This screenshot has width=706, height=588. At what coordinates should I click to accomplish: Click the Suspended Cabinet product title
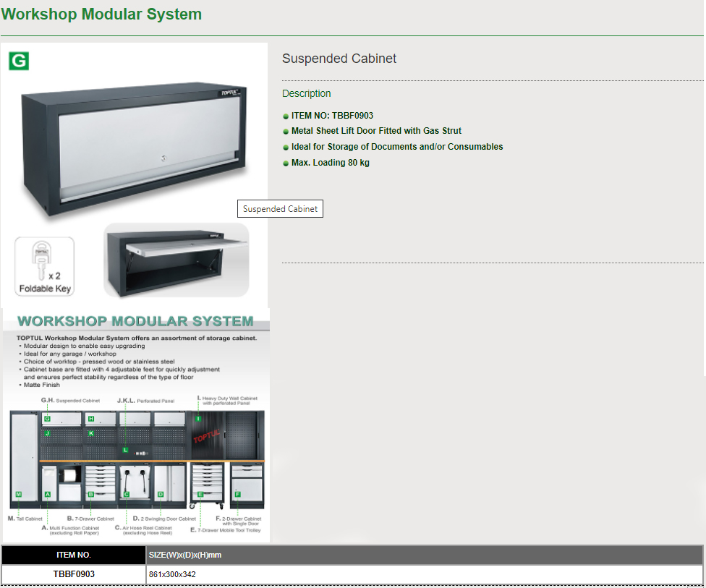tap(339, 59)
